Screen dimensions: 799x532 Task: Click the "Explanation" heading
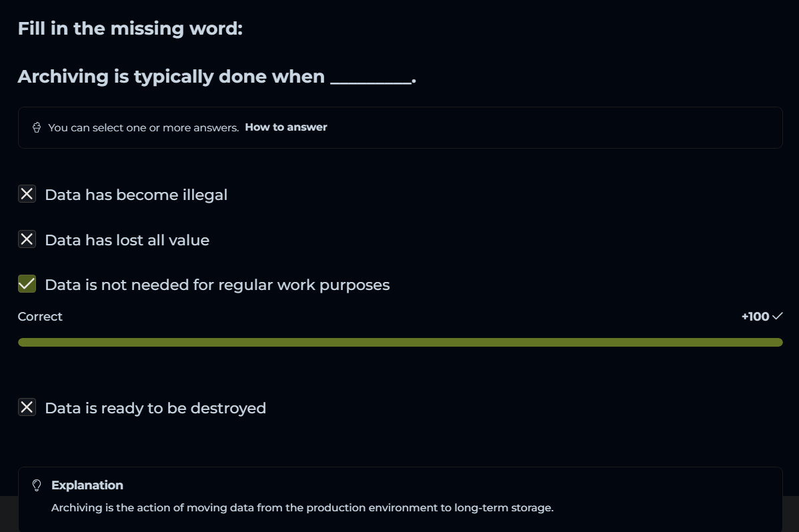[x=87, y=485]
